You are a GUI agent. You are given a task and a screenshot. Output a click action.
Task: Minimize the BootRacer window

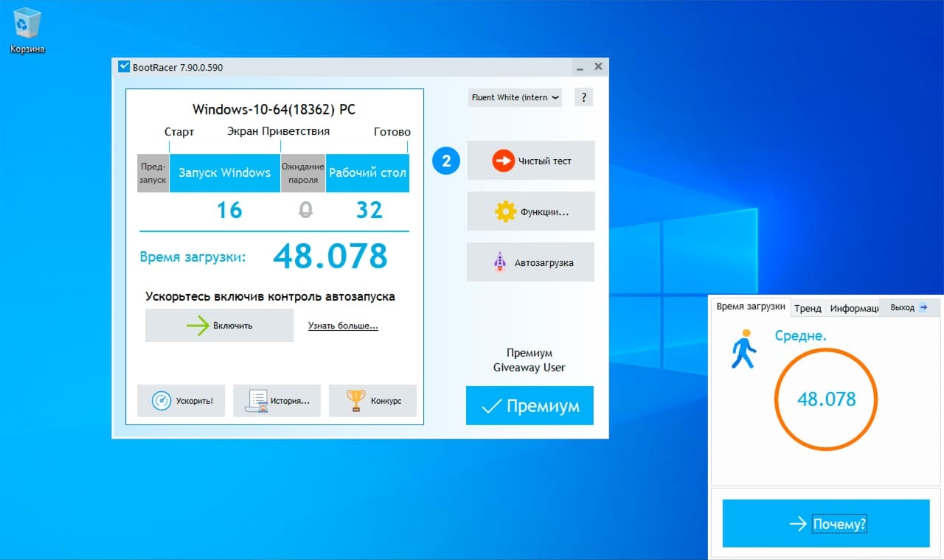pyautogui.click(x=580, y=67)
